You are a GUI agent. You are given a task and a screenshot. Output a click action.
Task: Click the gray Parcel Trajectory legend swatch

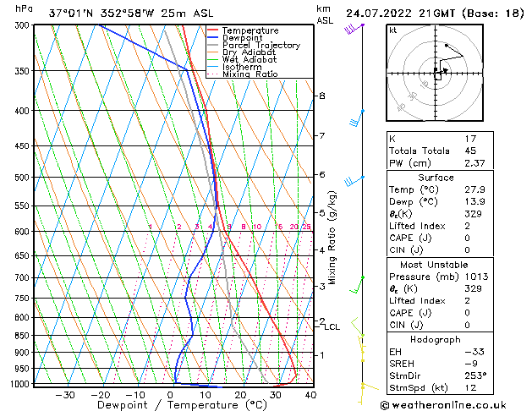pos(213,45)
